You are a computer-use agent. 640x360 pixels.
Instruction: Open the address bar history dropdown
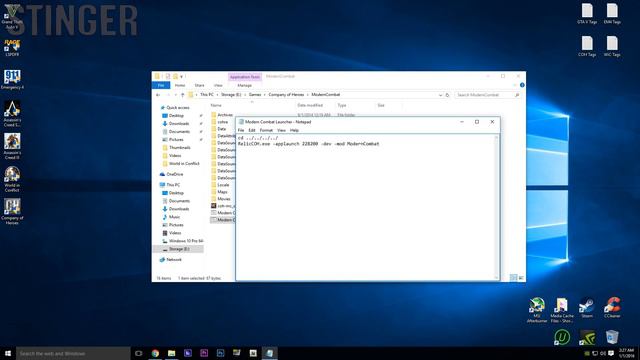click(440, 95)
